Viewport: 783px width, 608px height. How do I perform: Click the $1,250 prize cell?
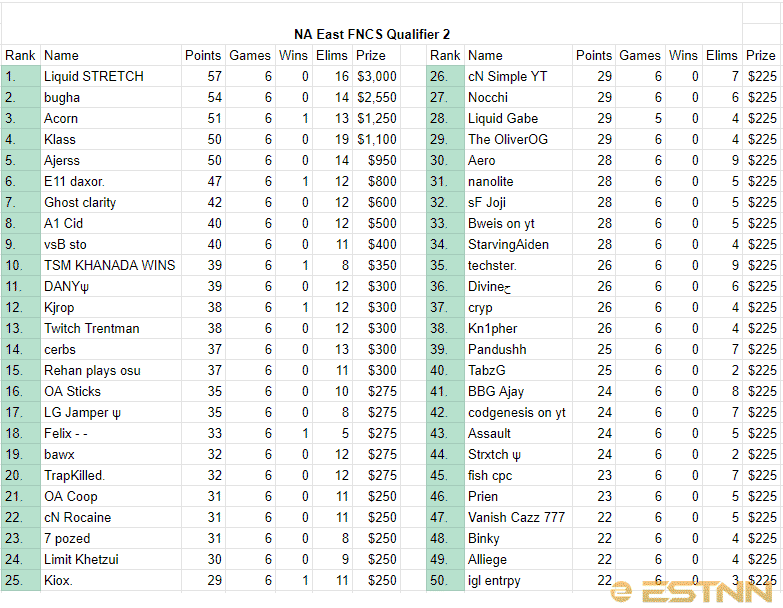click(377, 118)
